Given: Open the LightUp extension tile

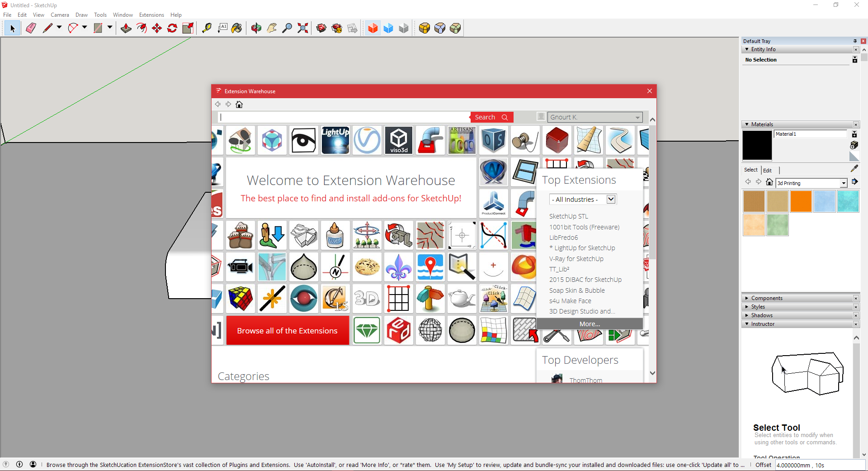Looking at the screenshot, I should pyautogui.click(x=335, y=140).
